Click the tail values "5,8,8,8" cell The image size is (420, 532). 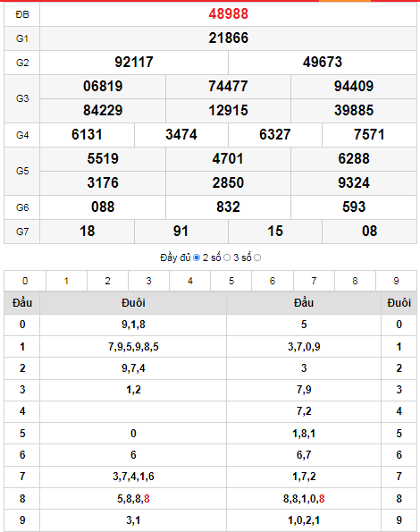(x=133, y=499)
